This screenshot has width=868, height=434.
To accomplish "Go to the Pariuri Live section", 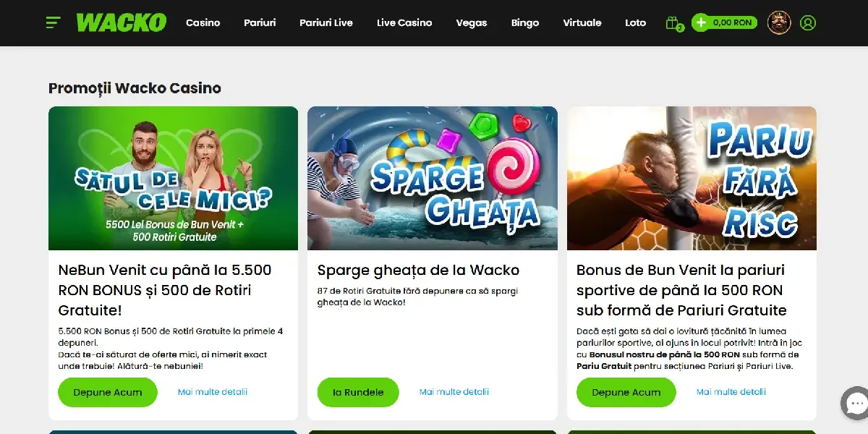I will click(x=326, y=22).
